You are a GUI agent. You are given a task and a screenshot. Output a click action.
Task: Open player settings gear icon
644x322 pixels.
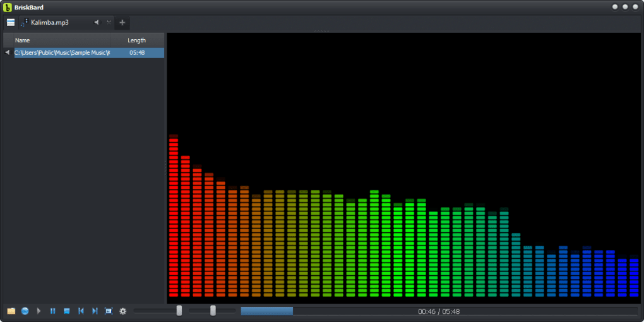tap(123, 311)
